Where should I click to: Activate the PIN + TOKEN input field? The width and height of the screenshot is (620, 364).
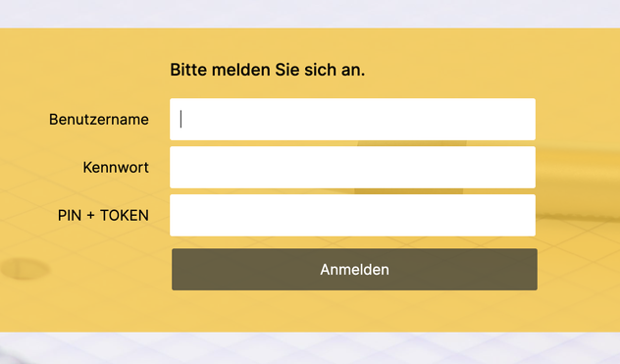[x=353, y=215]
